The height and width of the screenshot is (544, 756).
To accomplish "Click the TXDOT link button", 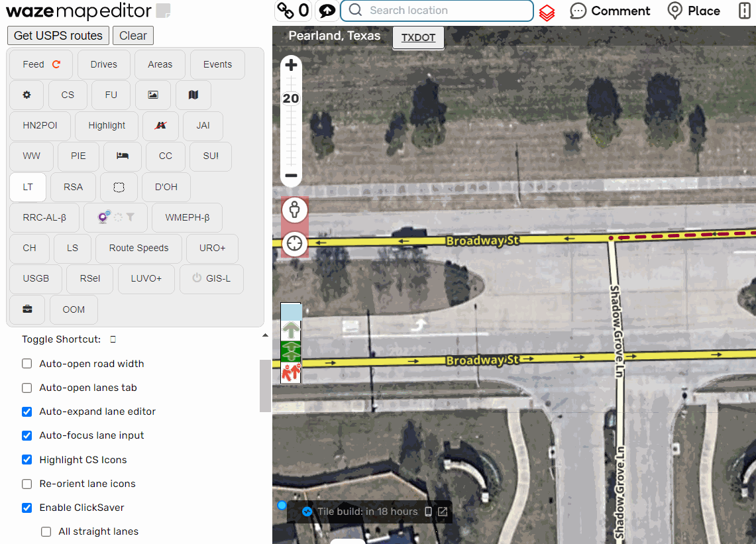I will click(418, 38).
